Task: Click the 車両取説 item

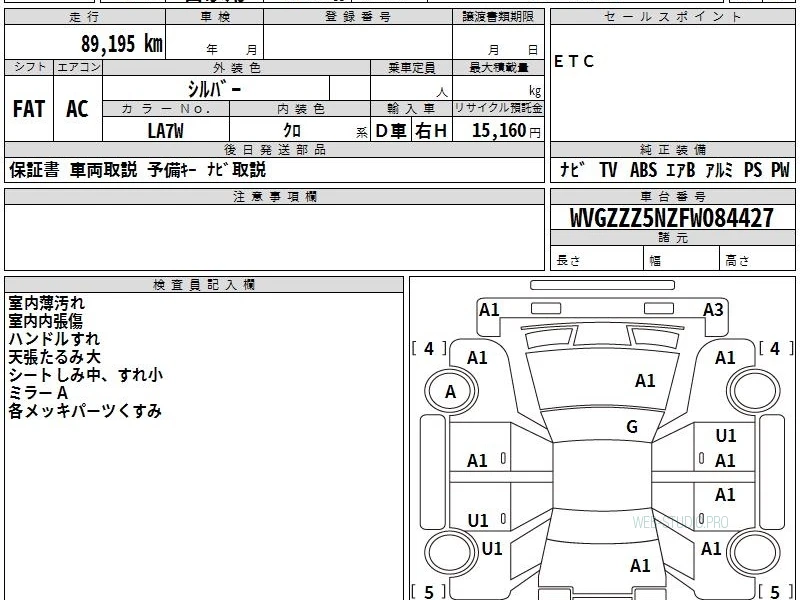Action: pos(104,170)
